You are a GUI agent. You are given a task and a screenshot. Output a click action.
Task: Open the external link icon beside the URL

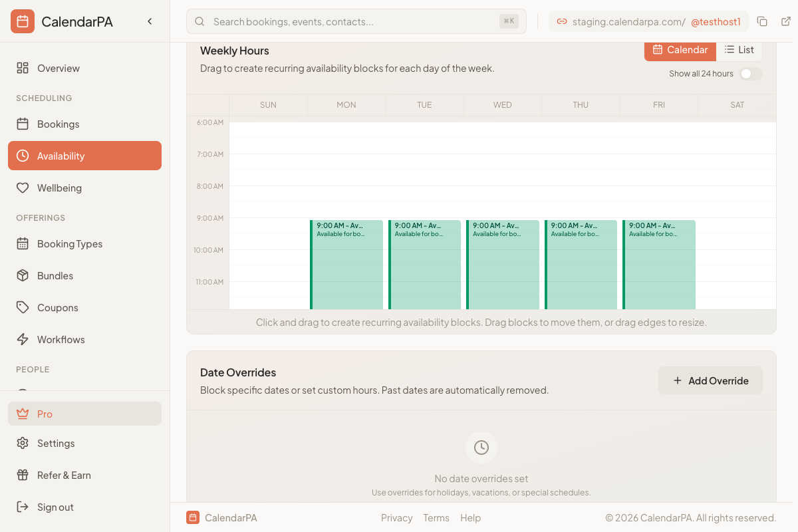point(786,21)
